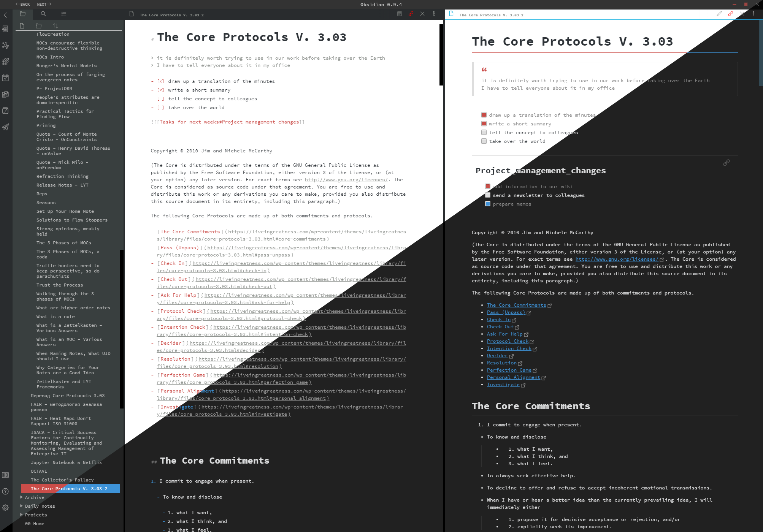Expand the Daily notes folder in sidebar
Image resolution: width=763 pixels, height=532 pixels.
point(21,505)
